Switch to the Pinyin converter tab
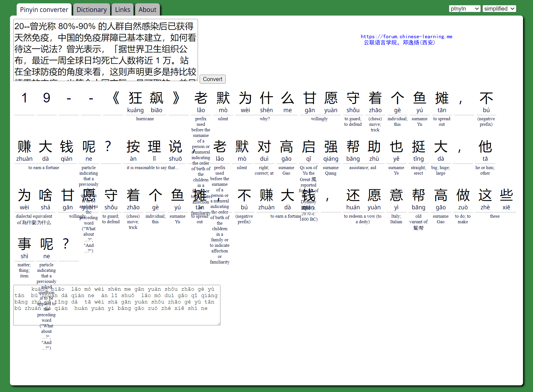Viewport: 533px width, 392px height. coord(44,10)
